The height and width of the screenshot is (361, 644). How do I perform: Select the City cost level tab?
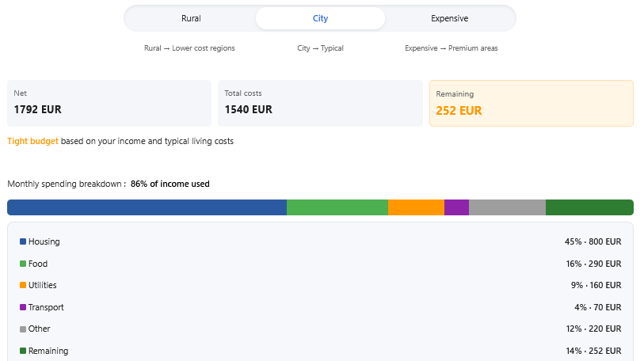[320, 18]
